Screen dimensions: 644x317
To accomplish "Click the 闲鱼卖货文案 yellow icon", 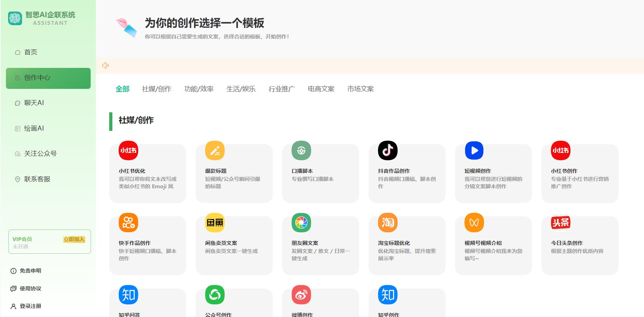I will tap(215, 223).
